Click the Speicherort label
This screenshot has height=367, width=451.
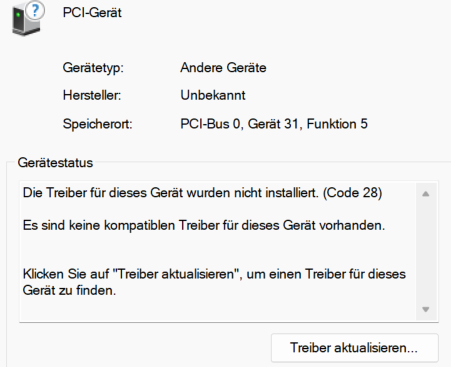97,124
